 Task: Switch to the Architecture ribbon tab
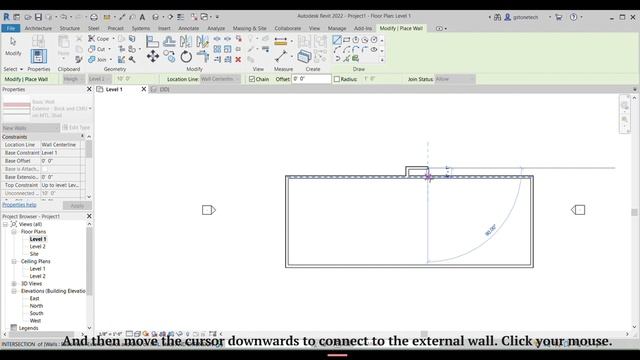pyautogui.click(x=38, y=28)
